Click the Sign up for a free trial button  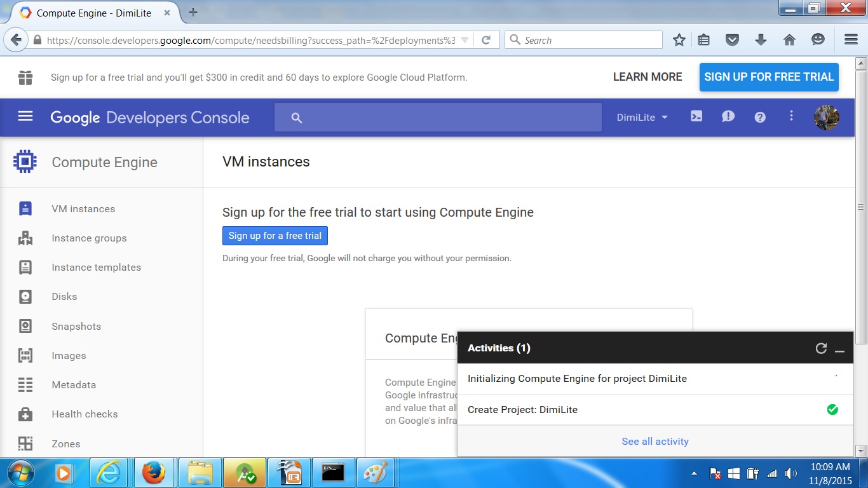tap(275, 236)
